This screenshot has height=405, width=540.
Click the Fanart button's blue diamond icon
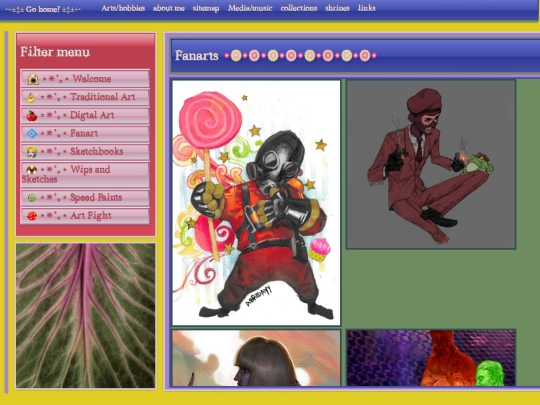click(32, 133)
